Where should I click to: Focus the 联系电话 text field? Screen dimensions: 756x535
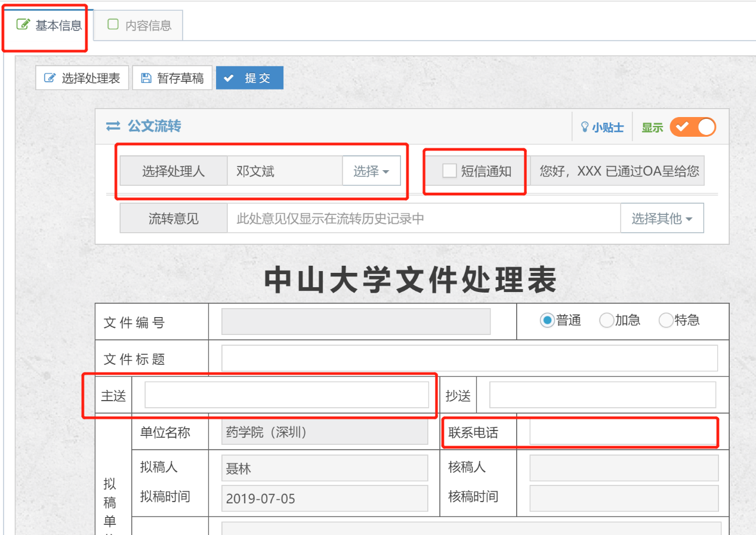point(623,432)
